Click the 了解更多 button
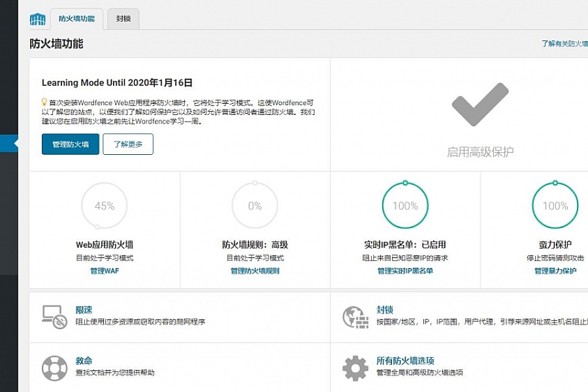The height and width of the screenshot is (392, 588). (128, 144)
